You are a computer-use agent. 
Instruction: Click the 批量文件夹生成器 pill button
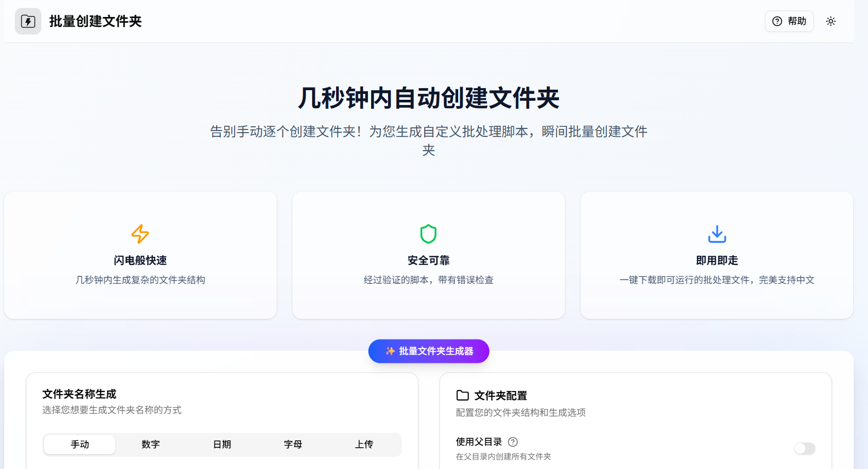click(428, 351)
